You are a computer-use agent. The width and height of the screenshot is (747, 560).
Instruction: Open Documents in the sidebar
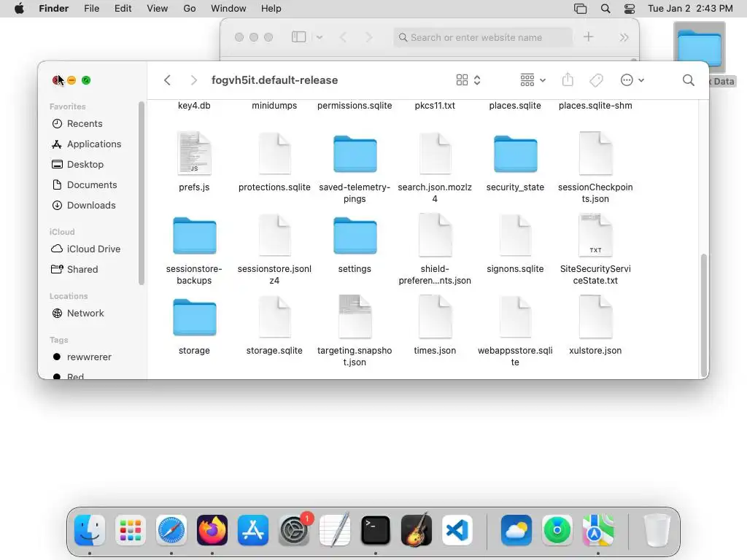93,184
